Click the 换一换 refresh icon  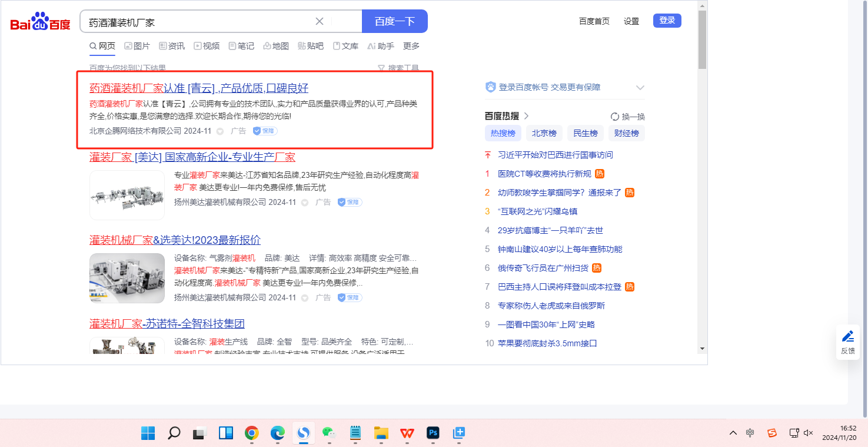click(x=615, y=117)
